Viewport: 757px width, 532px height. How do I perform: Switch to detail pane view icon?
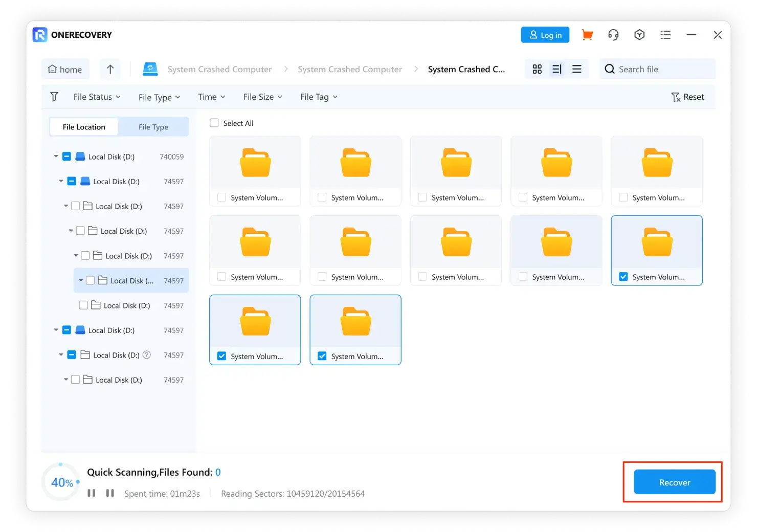[x=557, y=69]
